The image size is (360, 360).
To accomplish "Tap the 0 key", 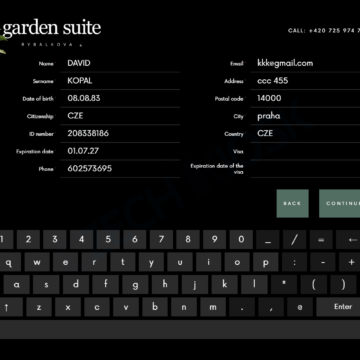I will pyautogui.click(x=241, y=240).
